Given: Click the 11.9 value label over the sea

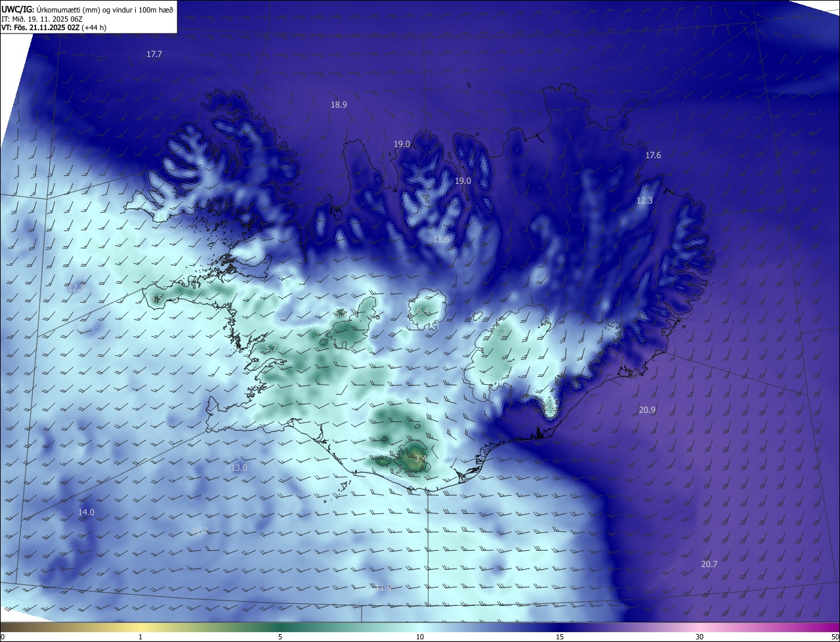Looking at the screenshot, I should [383, 588].
